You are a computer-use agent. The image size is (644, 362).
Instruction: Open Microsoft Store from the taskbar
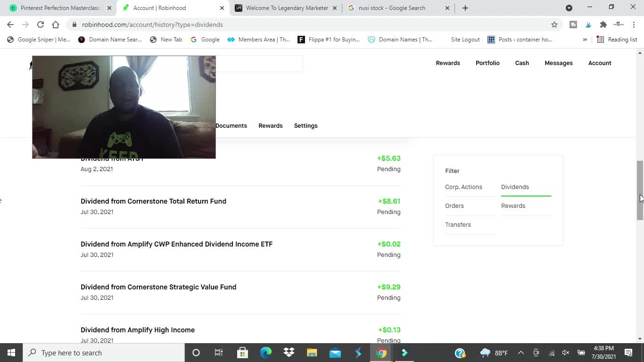242,353
